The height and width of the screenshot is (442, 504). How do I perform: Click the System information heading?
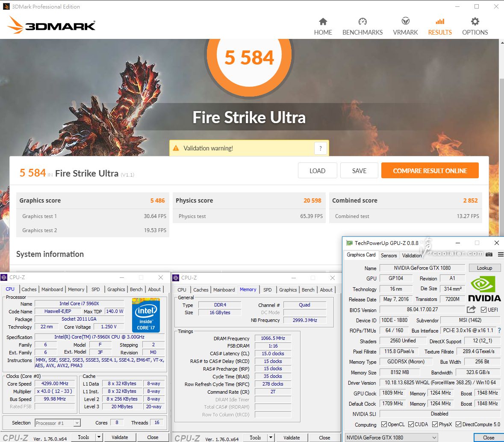click(50, 254)
